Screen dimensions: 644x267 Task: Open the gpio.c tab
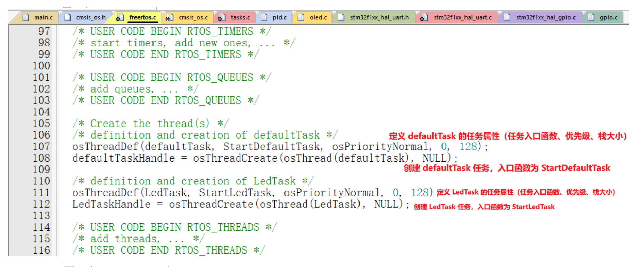click(x=603, y=17)
